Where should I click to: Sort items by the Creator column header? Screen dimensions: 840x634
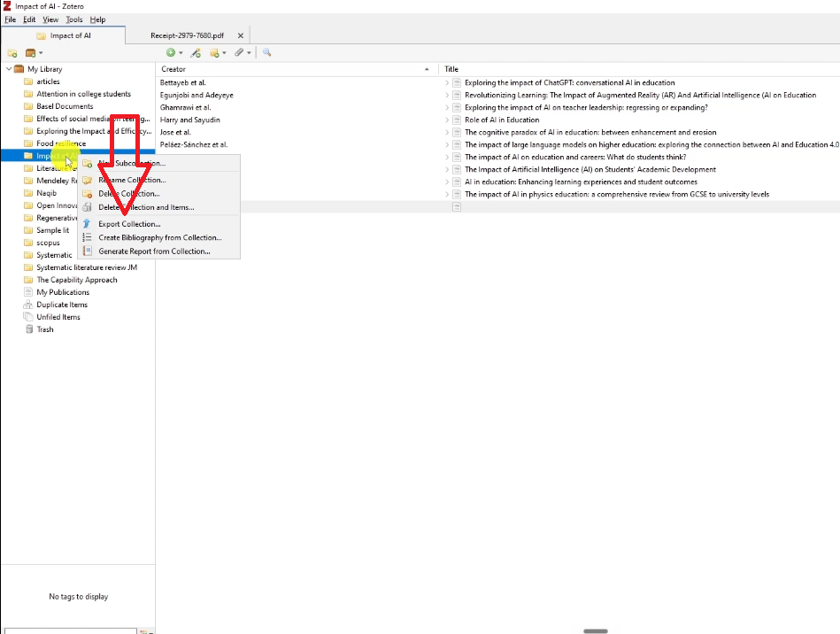(297, 69)
